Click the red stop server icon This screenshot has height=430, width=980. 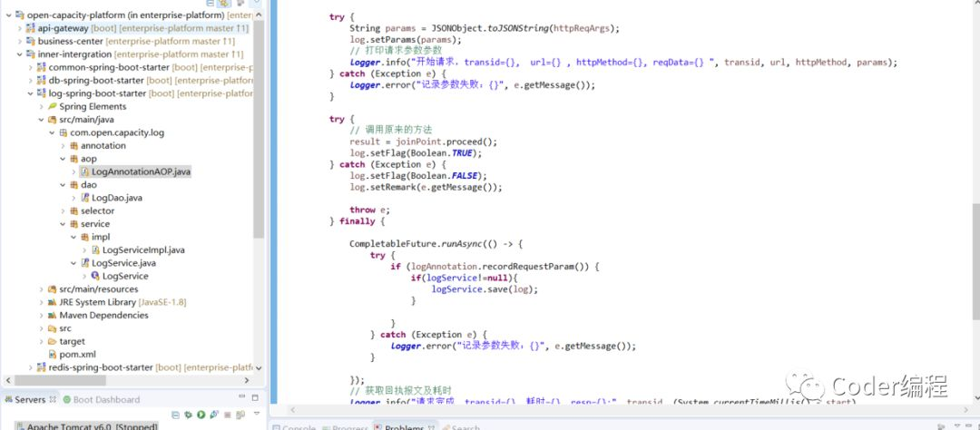(x=227, y=415)
